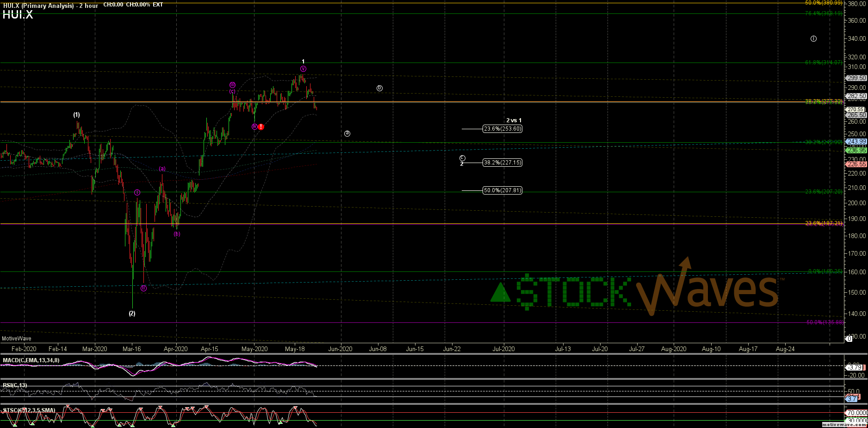The height and width of the screenshot is (428, 868).
Task: Click the 23.6%(207.20) green Fibonacci label
Action: click(x=824, y=191)
